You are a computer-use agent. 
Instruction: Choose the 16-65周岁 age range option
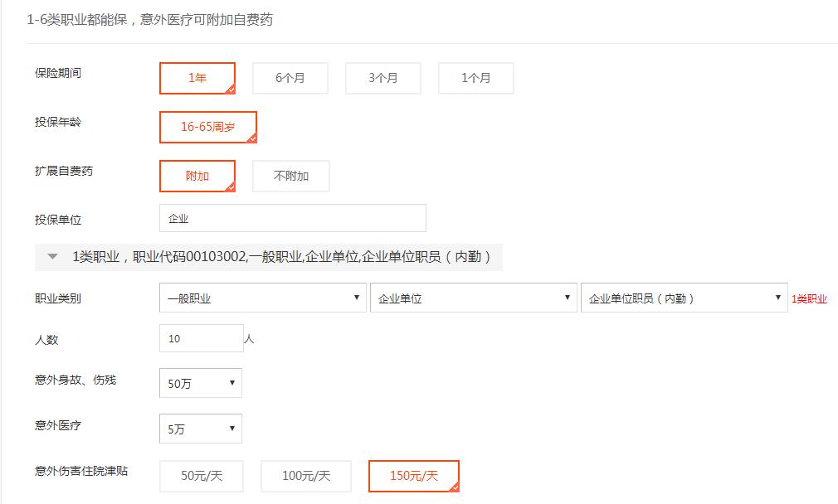pos(208,127)
